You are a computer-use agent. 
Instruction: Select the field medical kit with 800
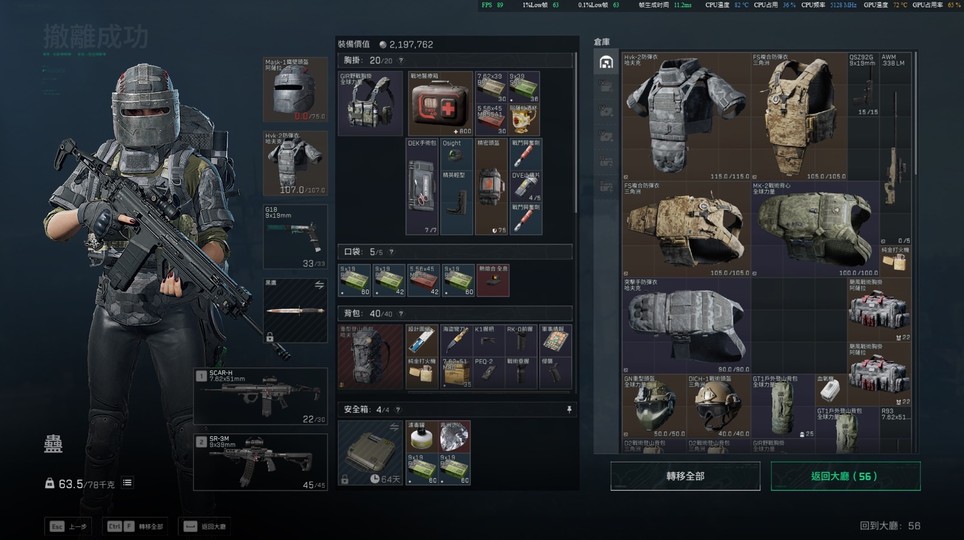[x=440, y=103]
